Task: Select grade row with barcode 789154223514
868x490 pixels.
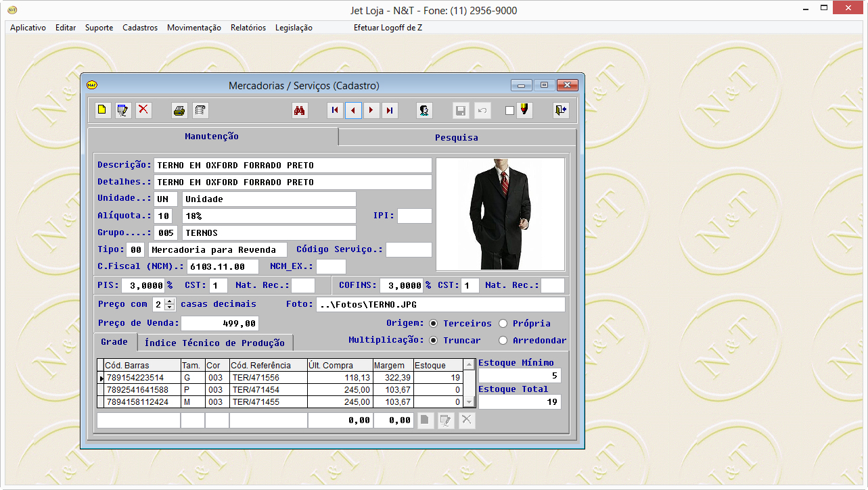Action: (x=280, y=378)
